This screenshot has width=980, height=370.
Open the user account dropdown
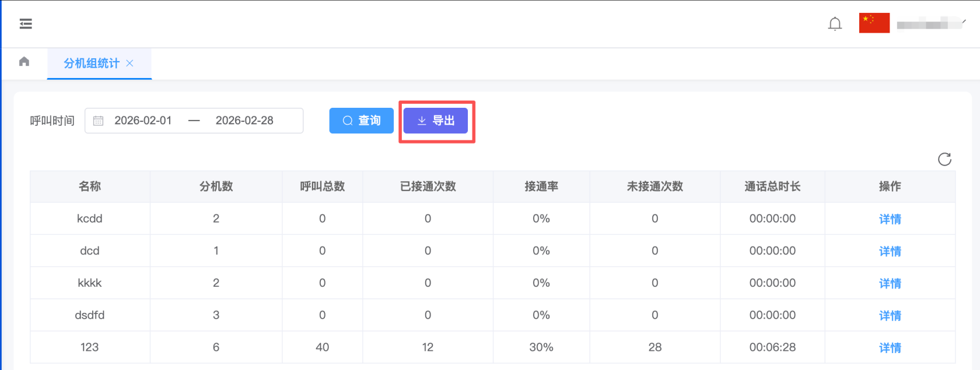(x=930, y=24)
